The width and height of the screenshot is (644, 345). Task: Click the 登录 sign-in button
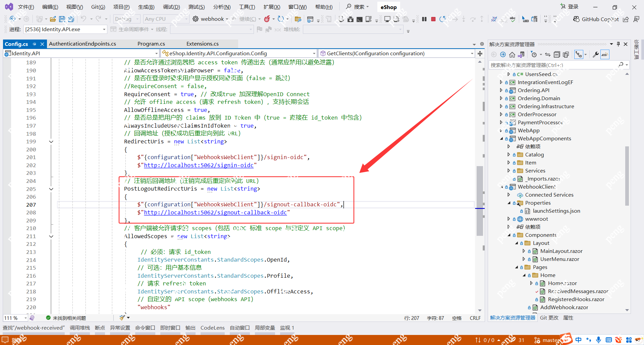[x=570, y=7]
